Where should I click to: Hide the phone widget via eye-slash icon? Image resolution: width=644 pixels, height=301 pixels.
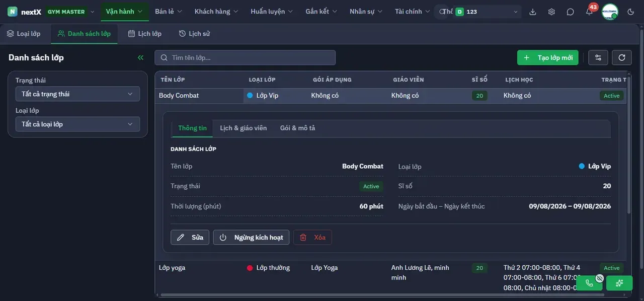[x=600, y=278]
